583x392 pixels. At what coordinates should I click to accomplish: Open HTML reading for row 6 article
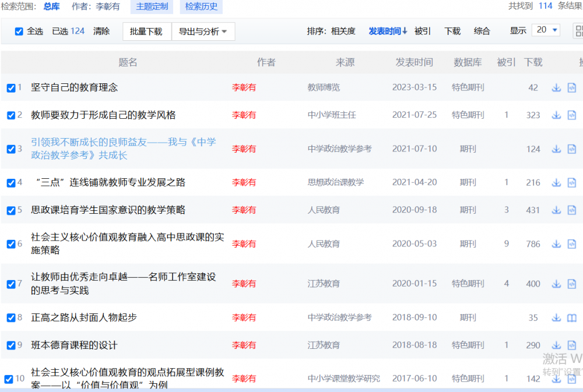572,243
